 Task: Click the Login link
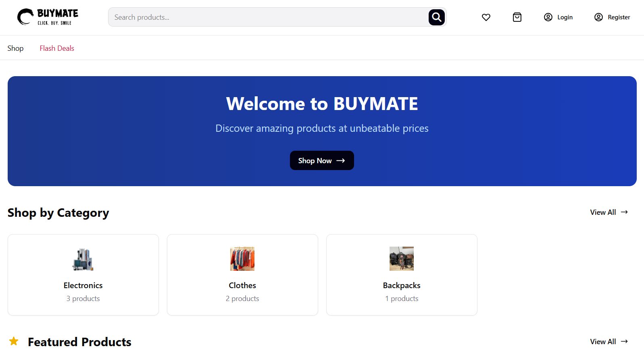click(558, 17)
